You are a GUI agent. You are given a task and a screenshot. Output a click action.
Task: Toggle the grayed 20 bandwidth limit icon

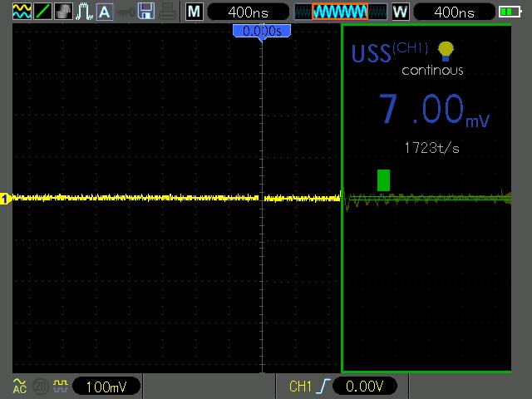coord(41,387)
